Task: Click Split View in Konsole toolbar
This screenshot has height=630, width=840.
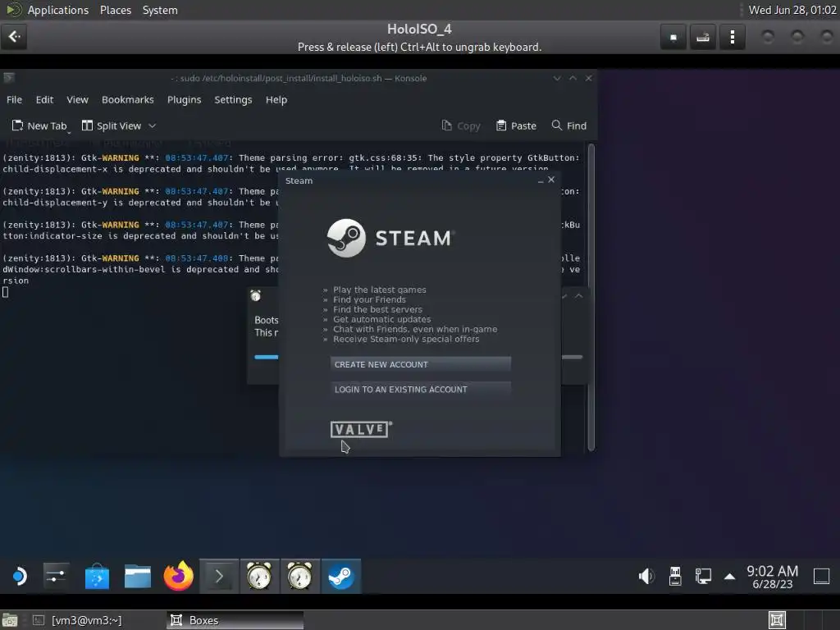Action: [112, 126]
